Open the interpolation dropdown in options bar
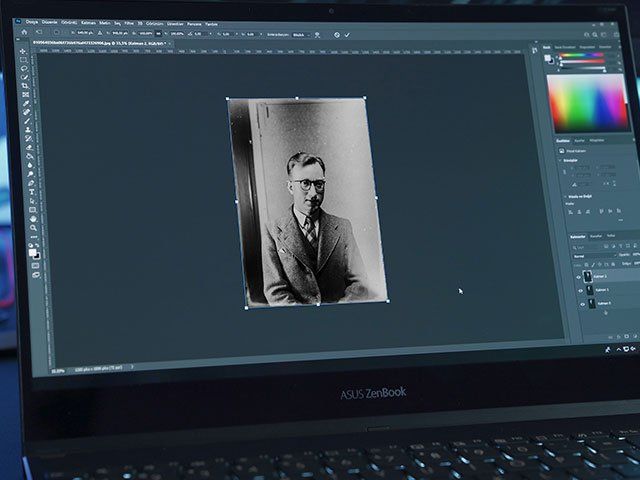The image size is (640, 480). point(301,35)
